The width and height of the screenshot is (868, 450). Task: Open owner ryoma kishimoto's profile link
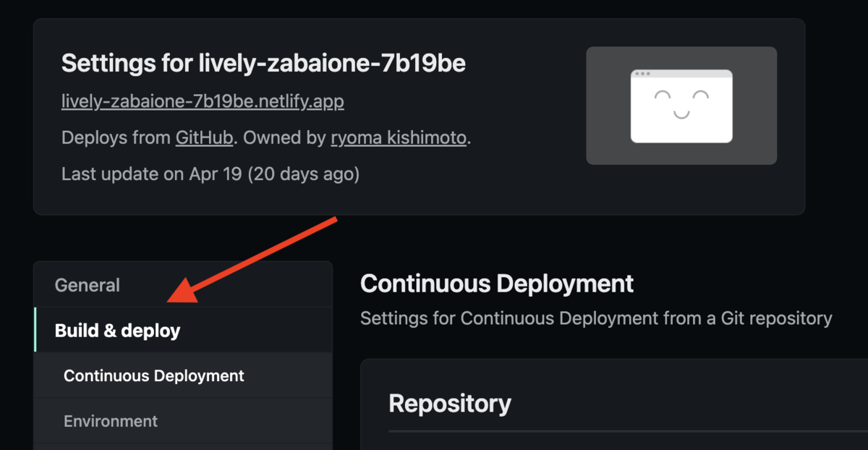tap(399, 137)
